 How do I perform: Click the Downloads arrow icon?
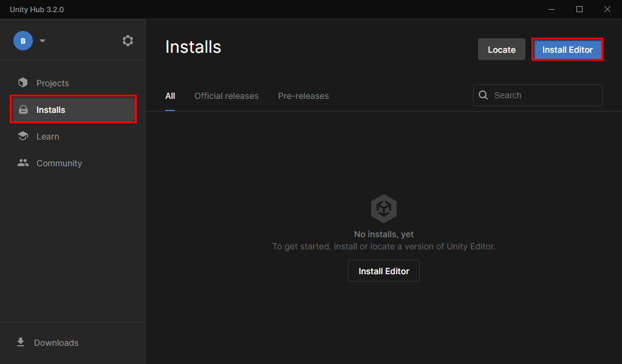tap(21, 342)
